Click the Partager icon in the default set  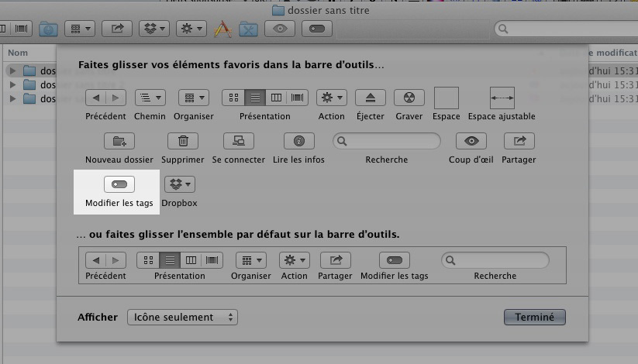[335, 260]
